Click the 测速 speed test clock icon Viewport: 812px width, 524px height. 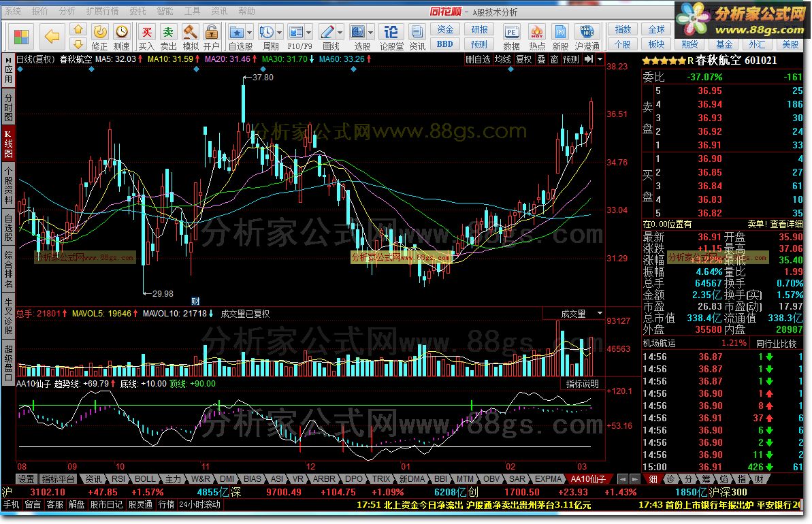click(x=122, y=32)
